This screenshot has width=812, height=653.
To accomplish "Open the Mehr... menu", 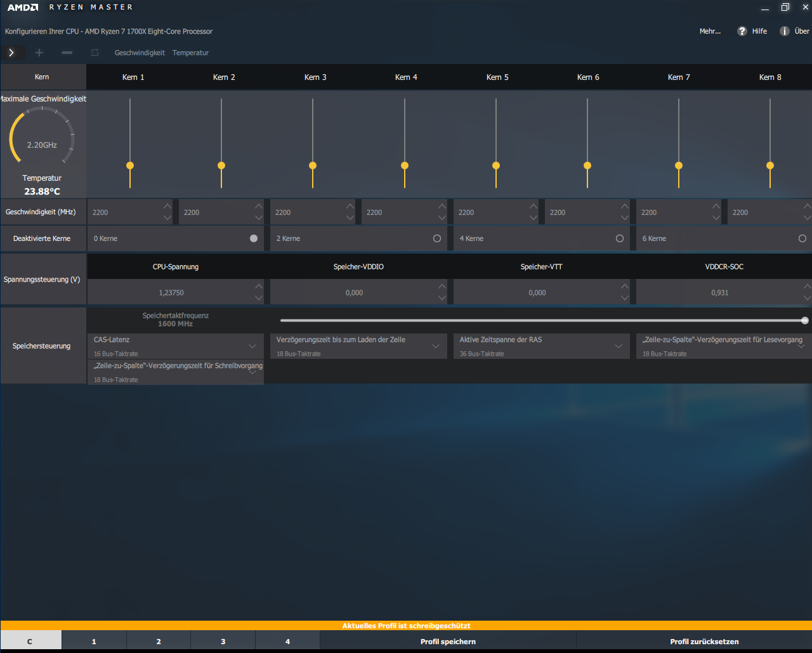I will pos(710,31).
